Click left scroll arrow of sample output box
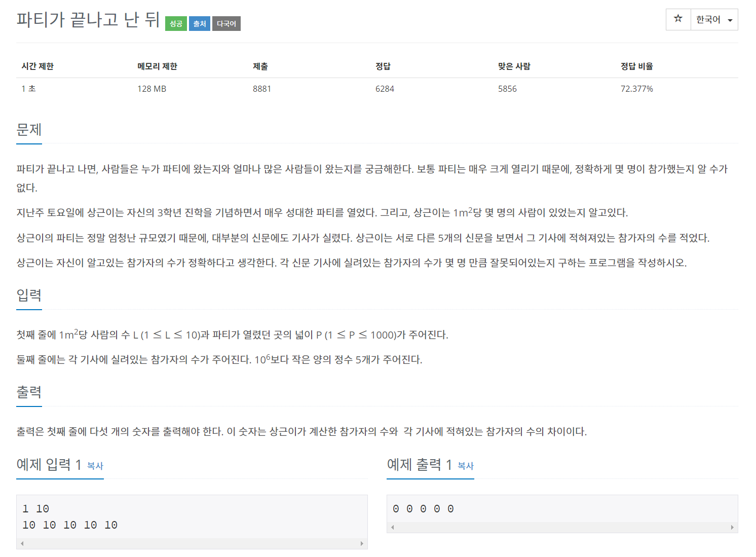 click(392, 527)
